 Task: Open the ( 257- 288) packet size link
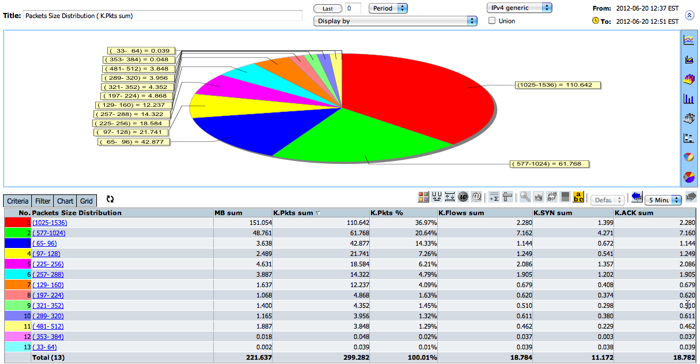click(x=48, y=275)
